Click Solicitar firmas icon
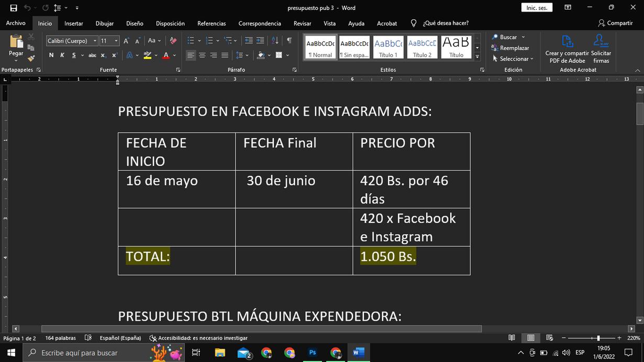 (601, 49)
